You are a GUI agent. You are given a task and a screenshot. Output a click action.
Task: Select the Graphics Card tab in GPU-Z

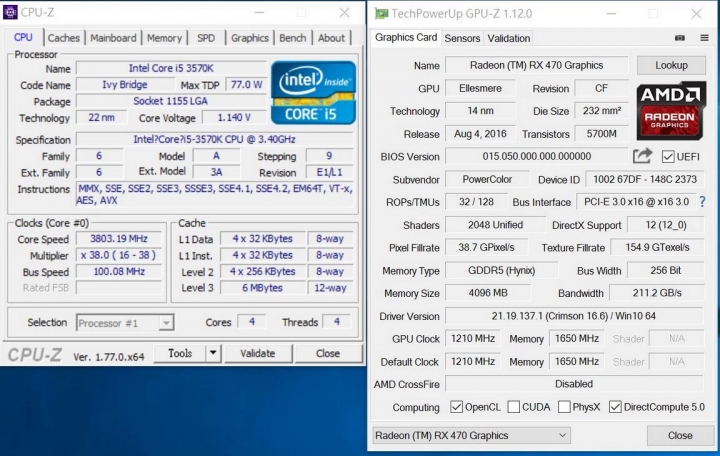click(405, 38)
